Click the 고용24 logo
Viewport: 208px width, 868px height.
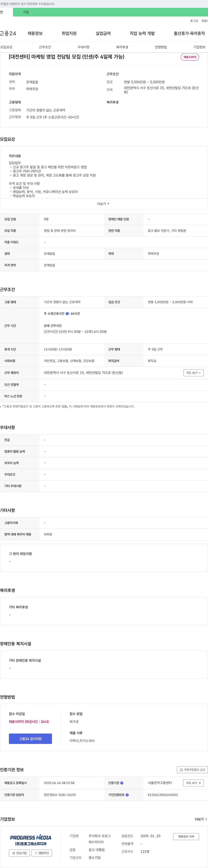[x=8, y=33]
